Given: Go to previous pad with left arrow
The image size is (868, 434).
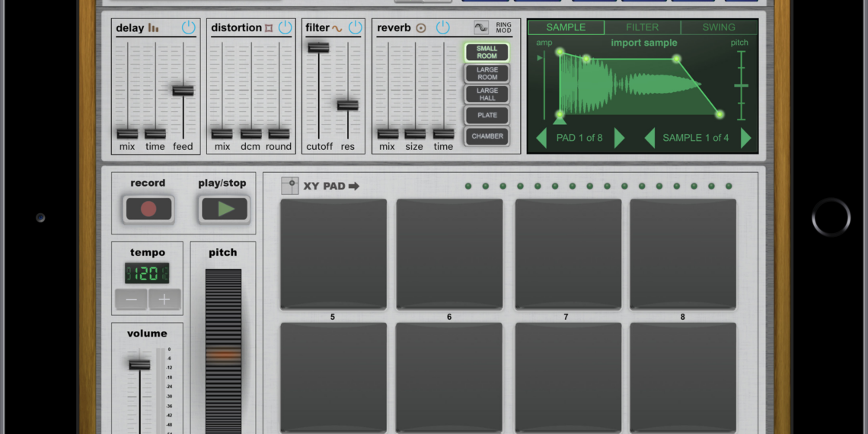Looking at the screenshot, I should [541, 138].
